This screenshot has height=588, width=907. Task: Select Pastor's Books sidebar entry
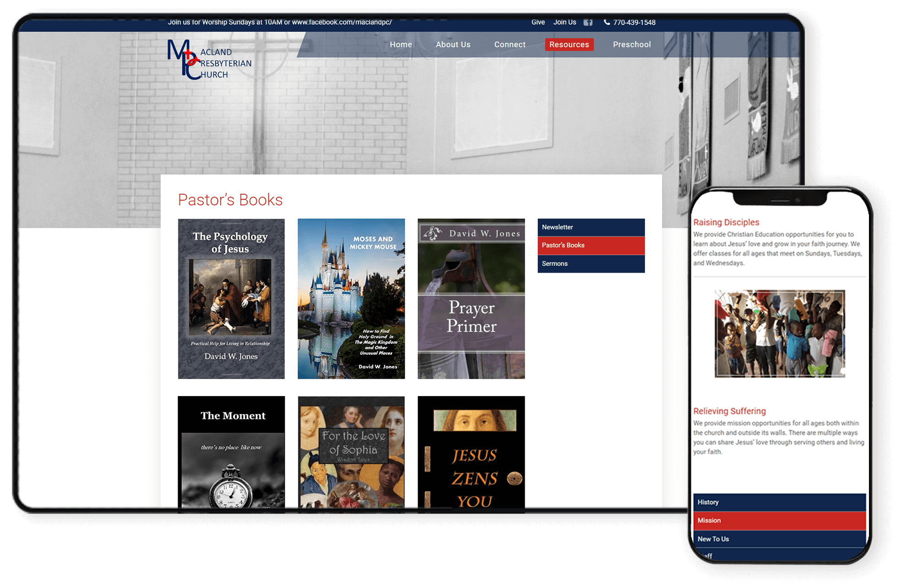[x=591, y=245]
